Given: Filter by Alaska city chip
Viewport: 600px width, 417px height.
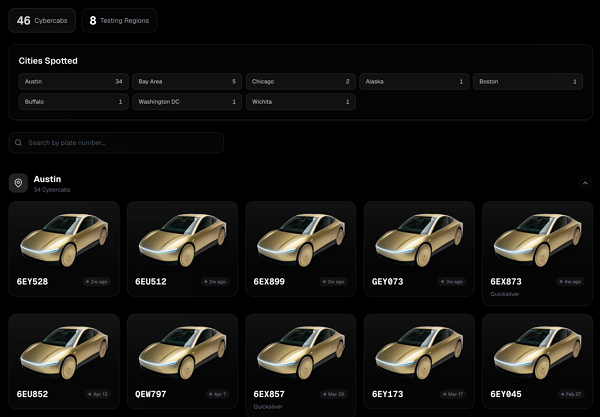Looking at the screenshot, I should pyautogui.click(x=414, y=81).
